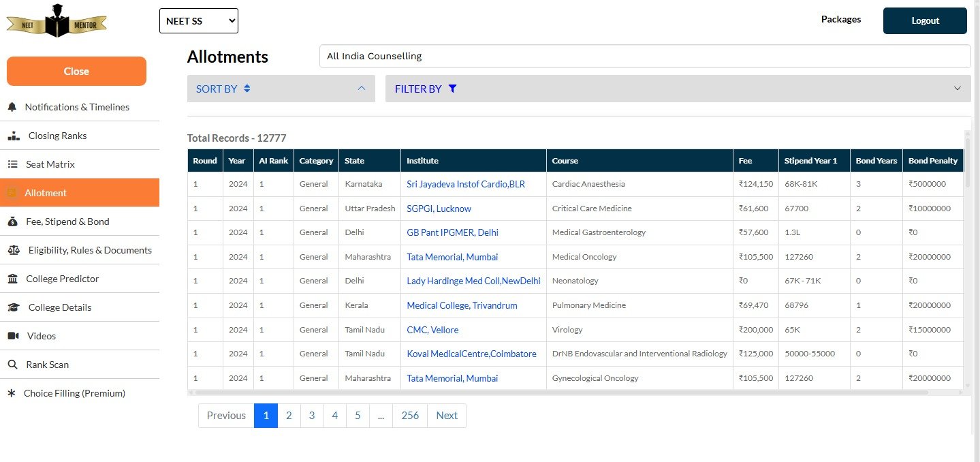Open the Tata Memorial, Mumbai Medical Oncology link
This screenshot has height=462, width=980.
point(452,257)
